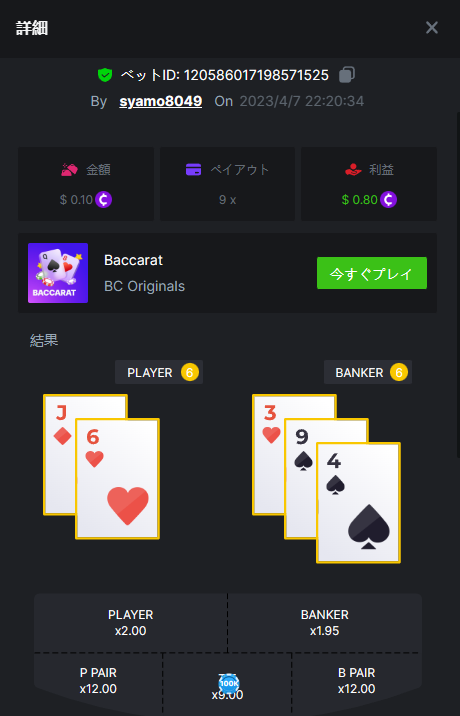Viewport: 460px width, 716px height.
Task: Click the purple payout card icon
Action: point(194,169)
